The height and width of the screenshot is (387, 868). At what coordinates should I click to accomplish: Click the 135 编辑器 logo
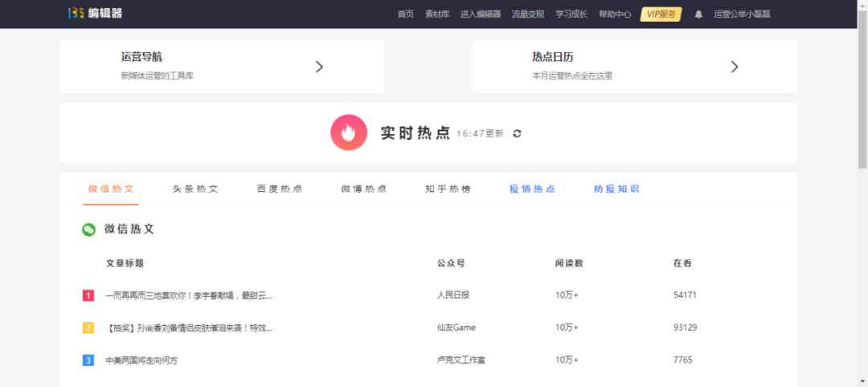pos(95,14)
